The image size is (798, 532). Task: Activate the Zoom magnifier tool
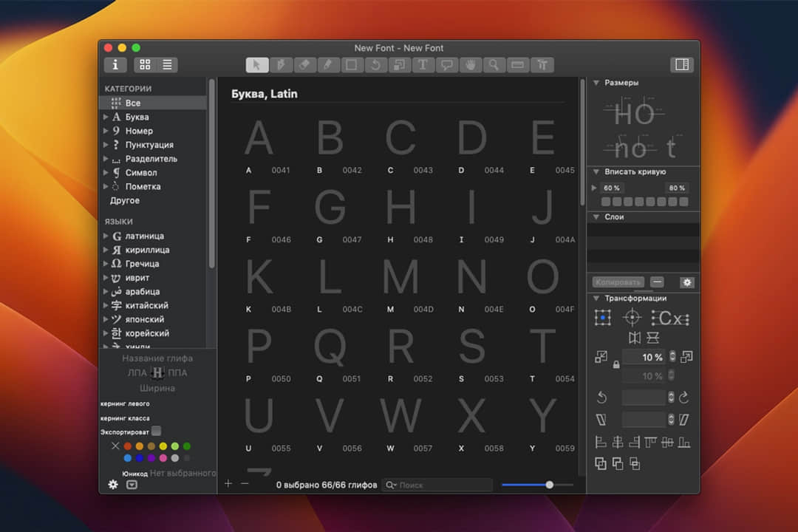point(494,65)
